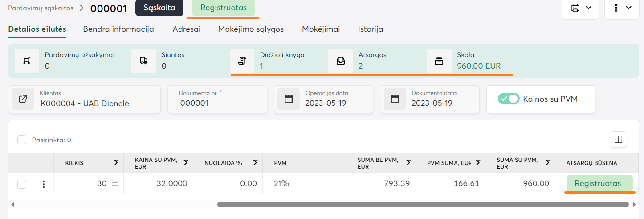Open the Mokėjimo sąlygos tab

tap(251, 29)
